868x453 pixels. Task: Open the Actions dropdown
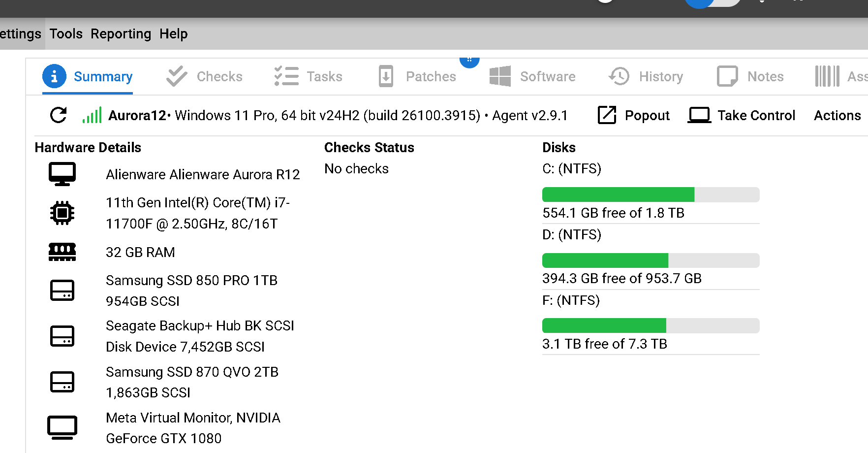[x=837, y=115]
